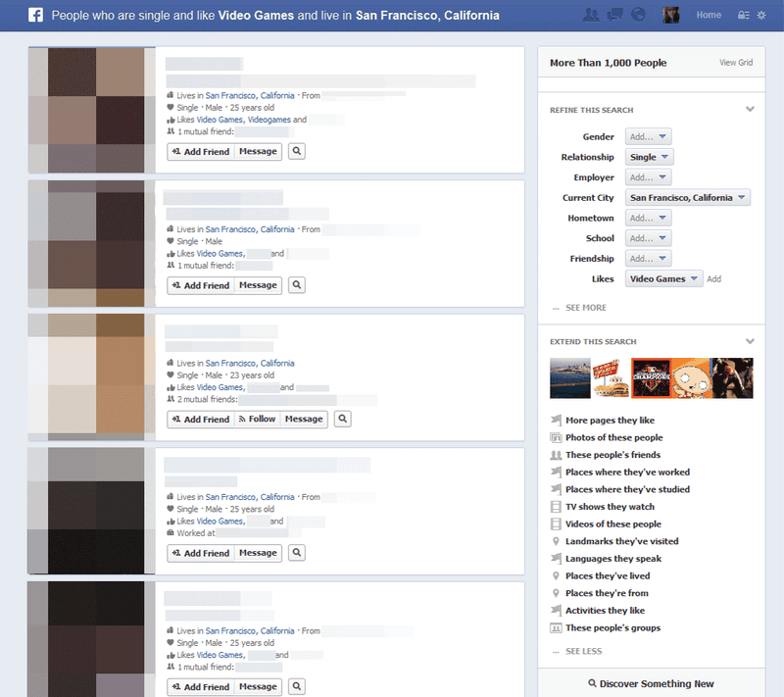This screenshot has width=784, height=697.
Task: Open TV shows they watch
Action: [610, 507]
